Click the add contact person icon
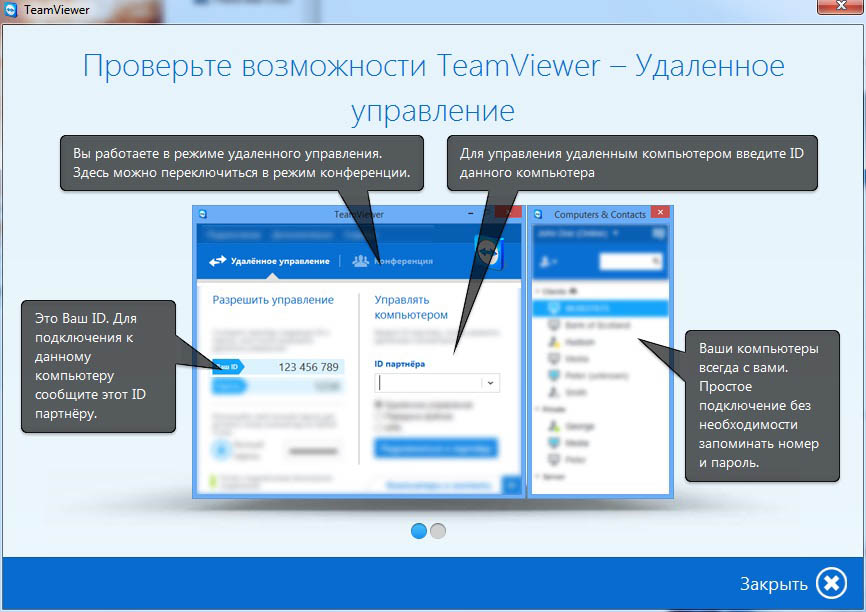Screen dimensions: 866x612 (x=547, y=261)
